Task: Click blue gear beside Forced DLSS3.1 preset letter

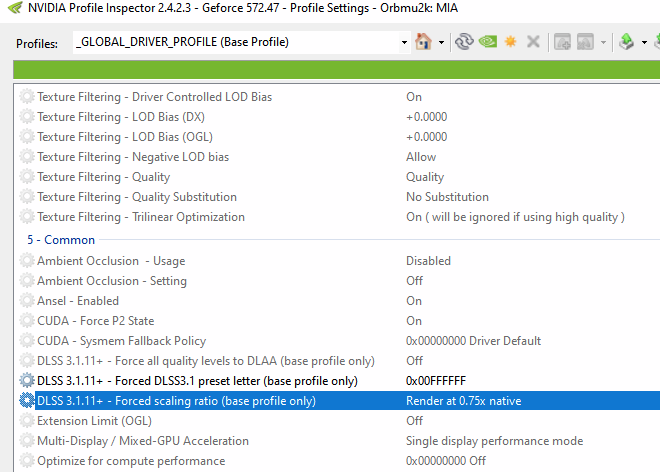Action: click(x=27, y=381)
